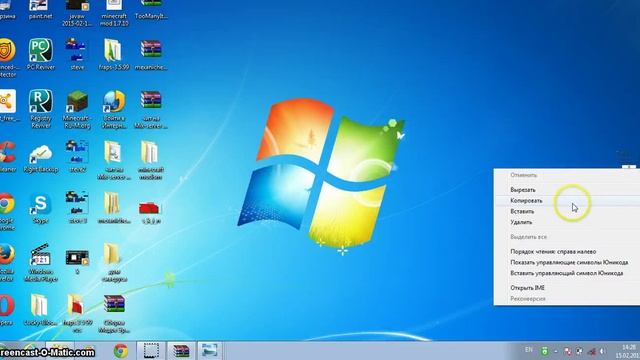Choose Открыть IME in context menu
The width and height of the screenshot is (640, 360).
567,288
